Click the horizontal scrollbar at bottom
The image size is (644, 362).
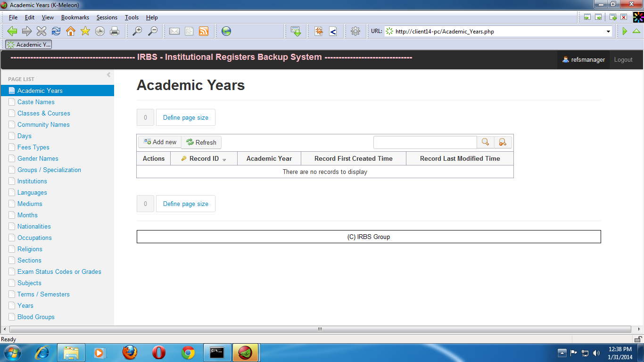tap(319, 329)
